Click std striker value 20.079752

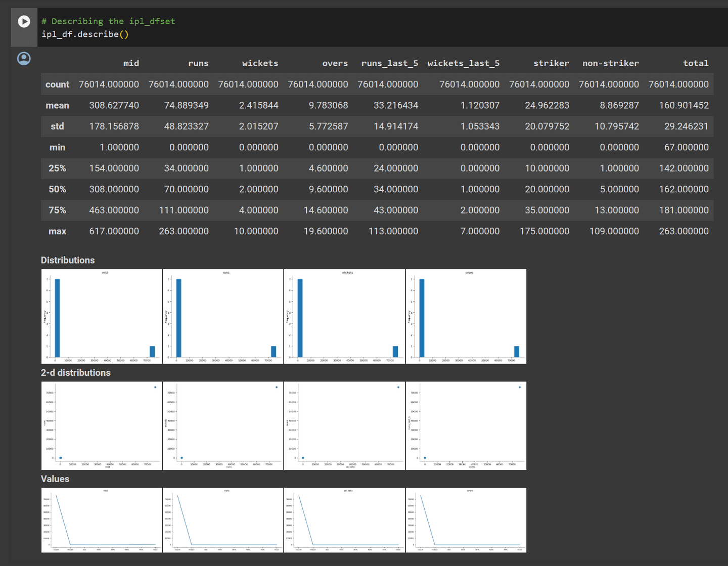pos(547,126)
